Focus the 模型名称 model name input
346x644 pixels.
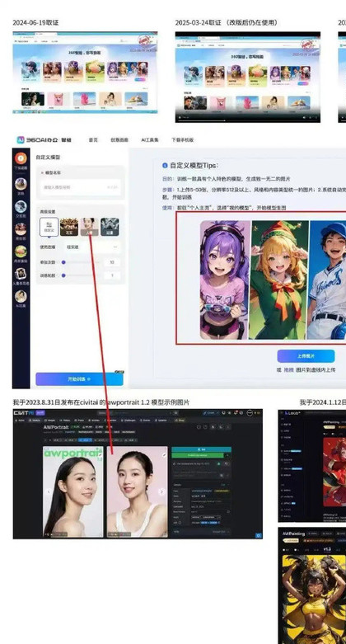[81, 187]
